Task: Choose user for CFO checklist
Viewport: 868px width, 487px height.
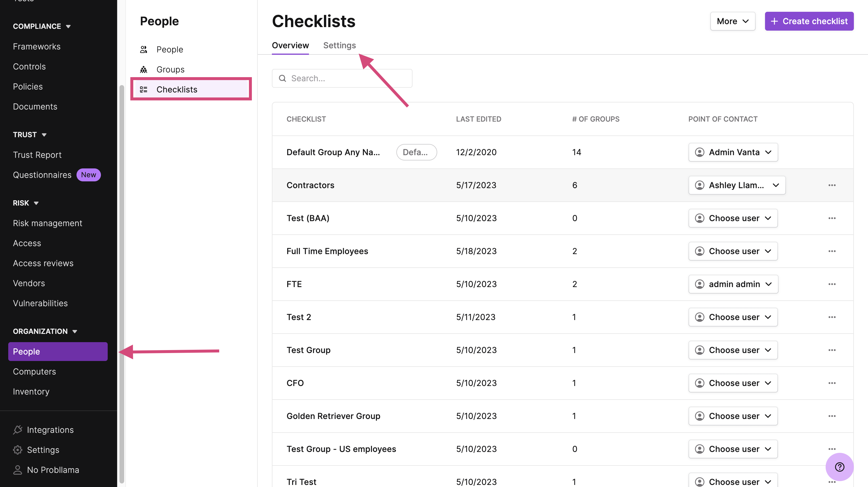Action: pyautogui.click(x=733, y=383)
